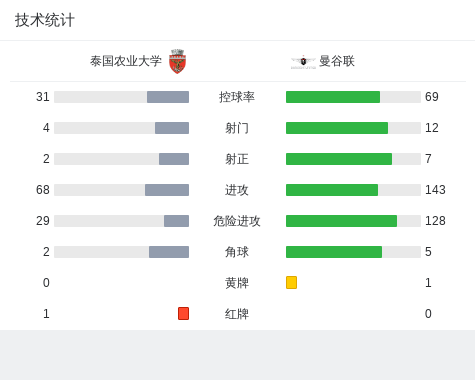Click the 技术统计 section heading
Screen dimensions: 475x380
[x=45, y=20]
